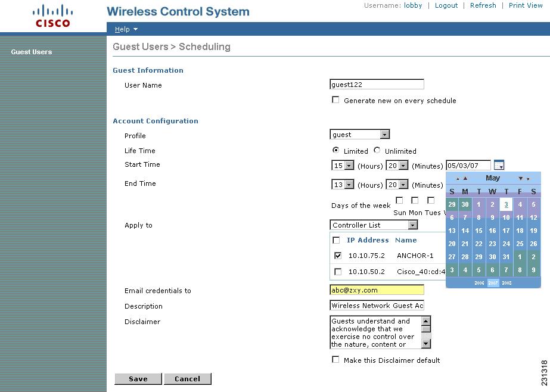This screenshot has height=392, width=550.
Task: Pick May 12 in the calendar
Action: click(x=533, y=217)
